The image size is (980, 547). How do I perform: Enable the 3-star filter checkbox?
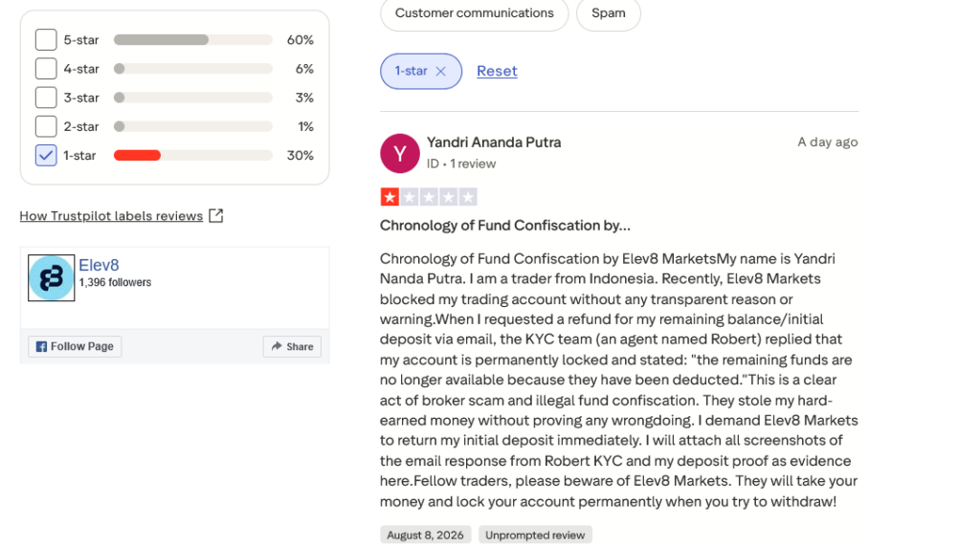[x=46, y=98]
